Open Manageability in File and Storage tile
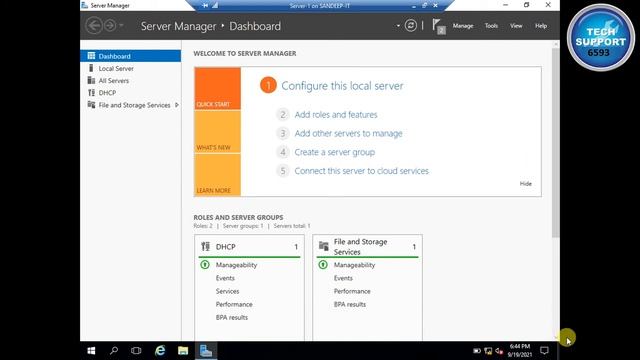 (354, 265)
